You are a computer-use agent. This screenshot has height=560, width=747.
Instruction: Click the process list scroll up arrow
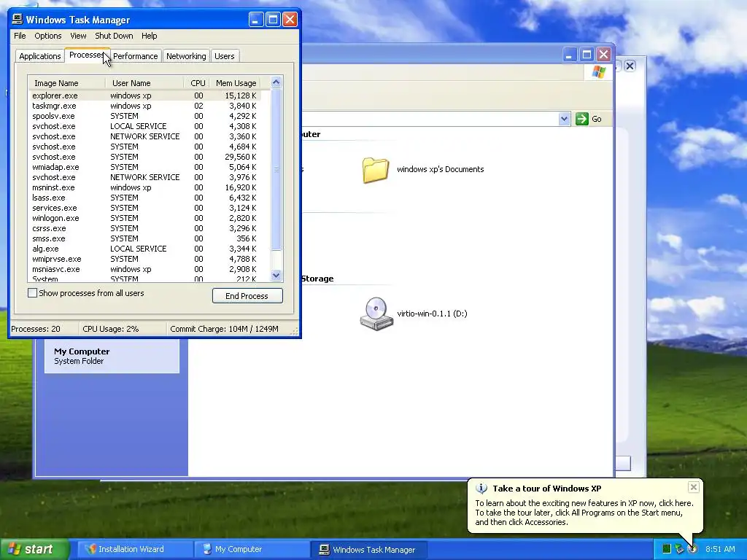click(276, 82)
